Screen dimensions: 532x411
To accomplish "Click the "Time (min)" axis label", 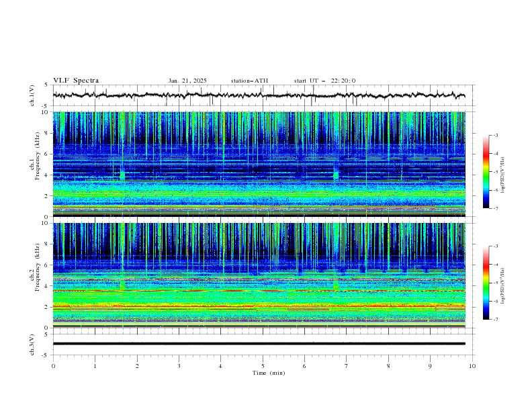I will tap(269, 373).
